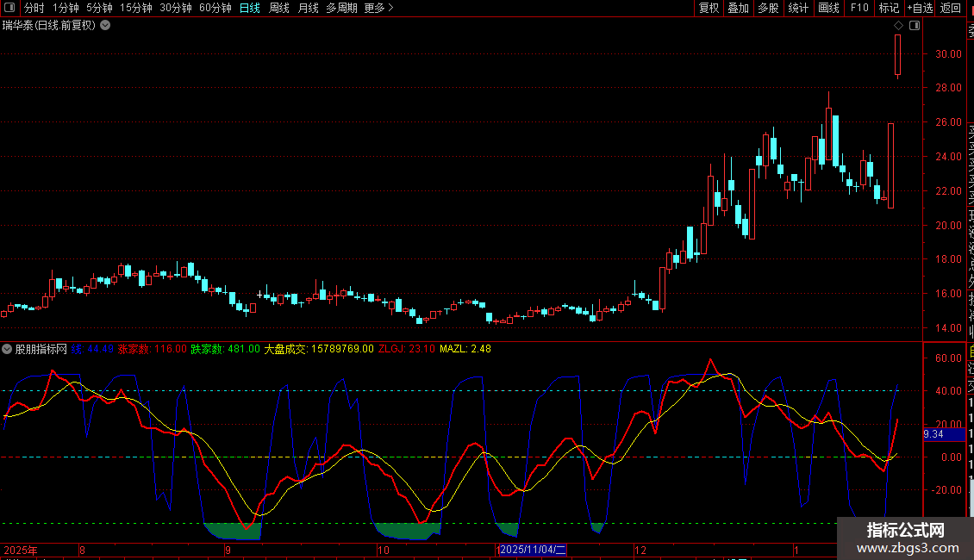This screenshot has height=560, width=974.
Task: Click month 10 on the time axis
Action: pyautogui.click(x=384, y=550)
